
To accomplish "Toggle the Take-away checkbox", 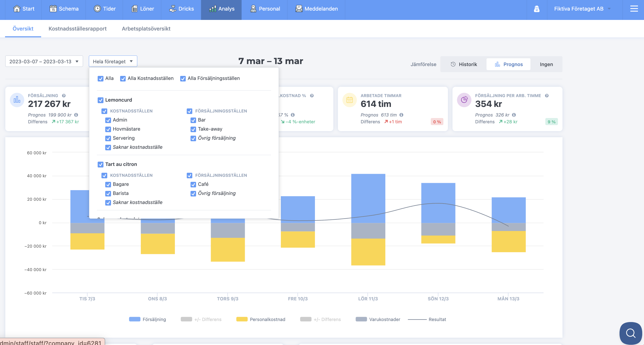I will coord(193,129).
